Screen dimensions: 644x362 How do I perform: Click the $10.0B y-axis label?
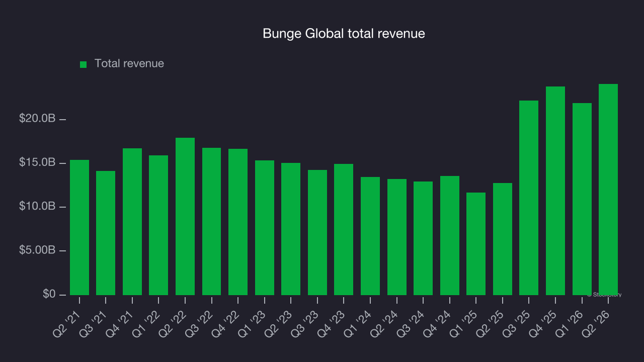coord(37,207)
